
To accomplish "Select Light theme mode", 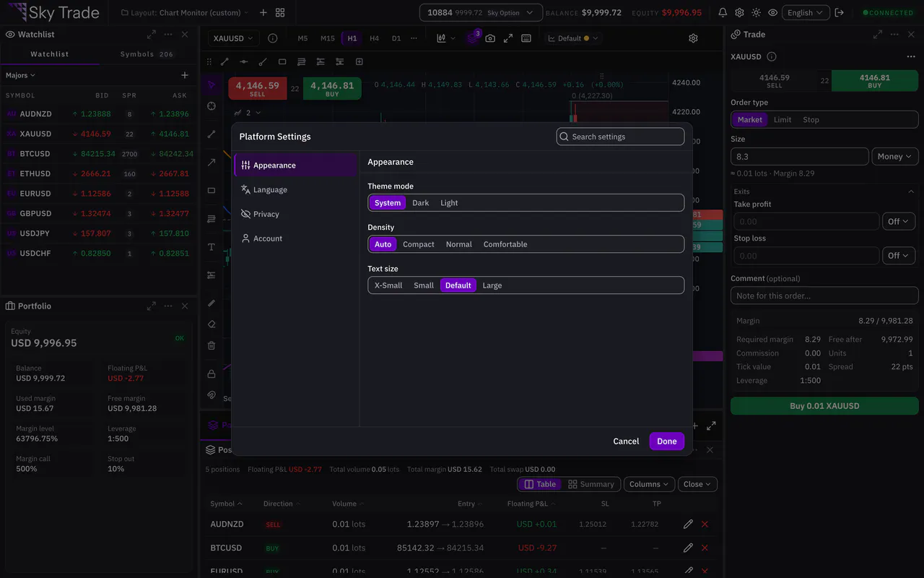I will click(449, 203).
